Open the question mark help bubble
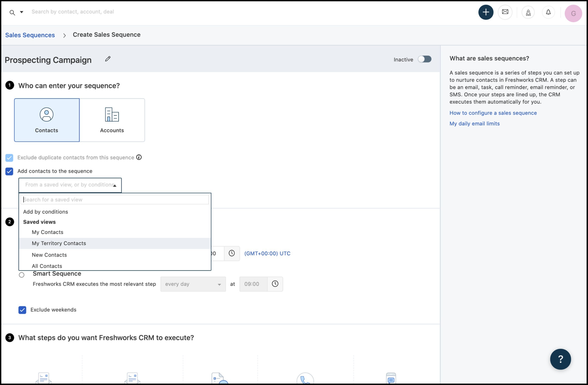The image size is (588, 385). pyautogui.click(x=560, y=359)
